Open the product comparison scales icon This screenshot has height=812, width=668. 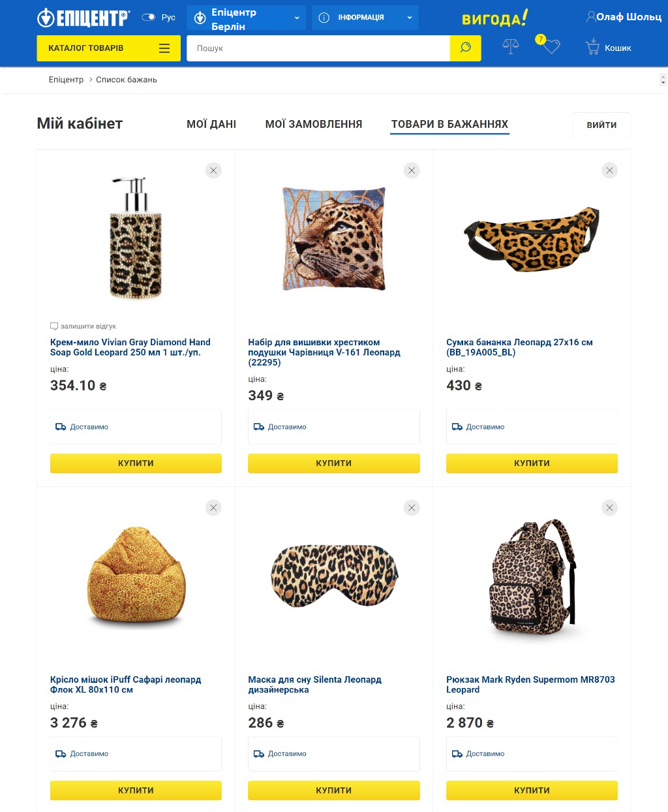pyautogui.click(x=510, y=47)
